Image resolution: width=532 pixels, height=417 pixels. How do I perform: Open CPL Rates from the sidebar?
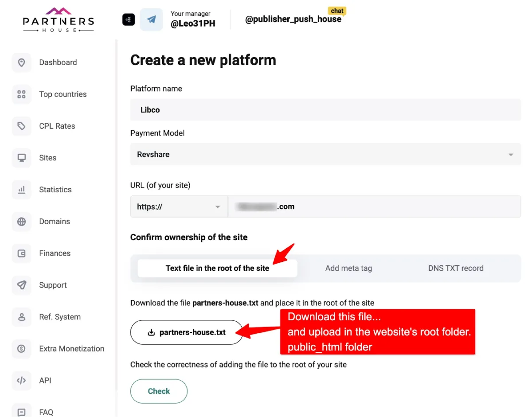click(21, 126)
